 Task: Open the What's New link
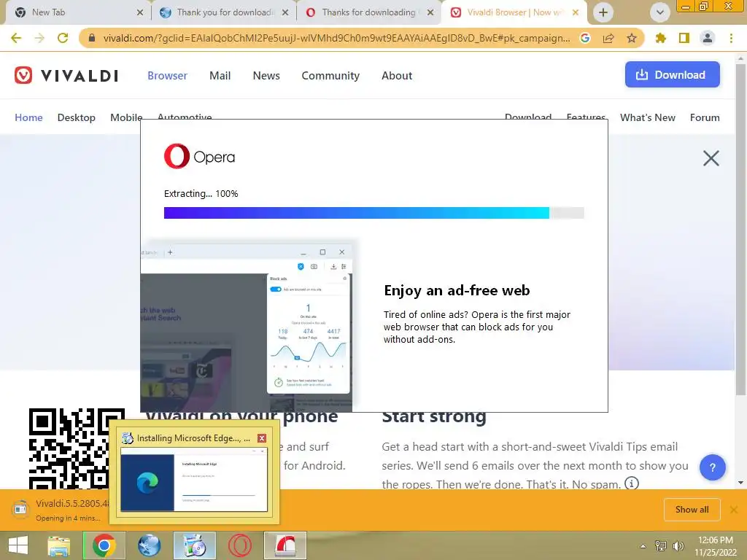pos(648,117)
